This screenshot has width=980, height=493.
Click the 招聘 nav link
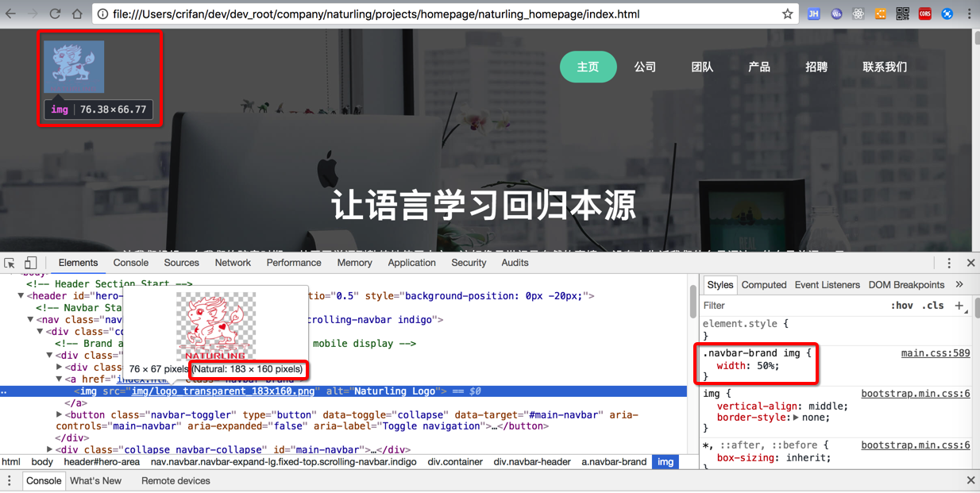(816, 67)
